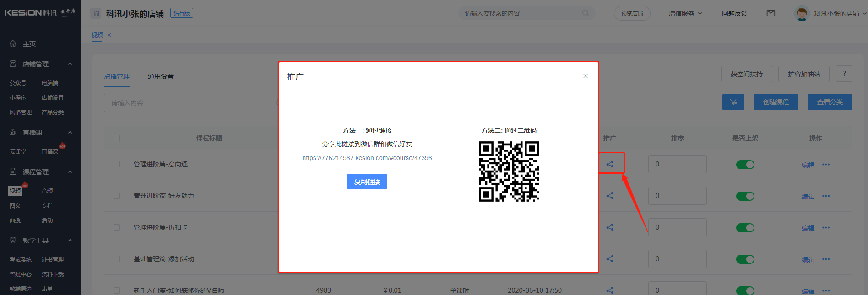Open 考试系统 in the sidebar
The image size is (868, 295).
(21, 260)
